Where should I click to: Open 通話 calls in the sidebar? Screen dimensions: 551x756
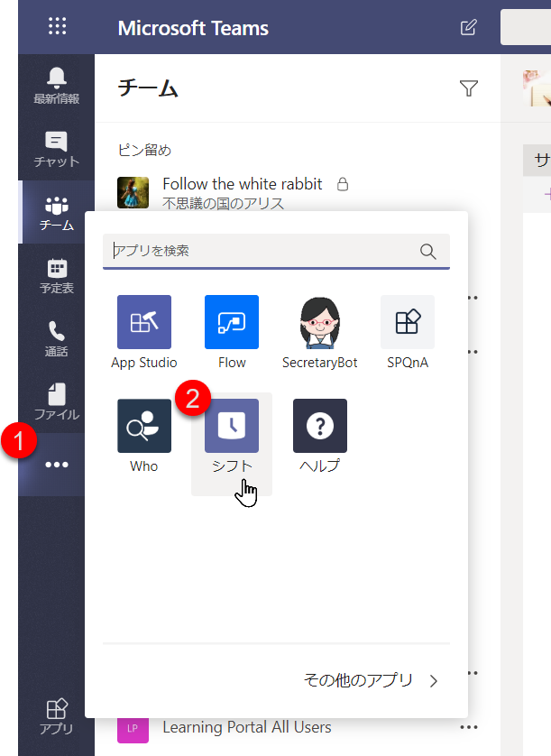click(57, 338)
